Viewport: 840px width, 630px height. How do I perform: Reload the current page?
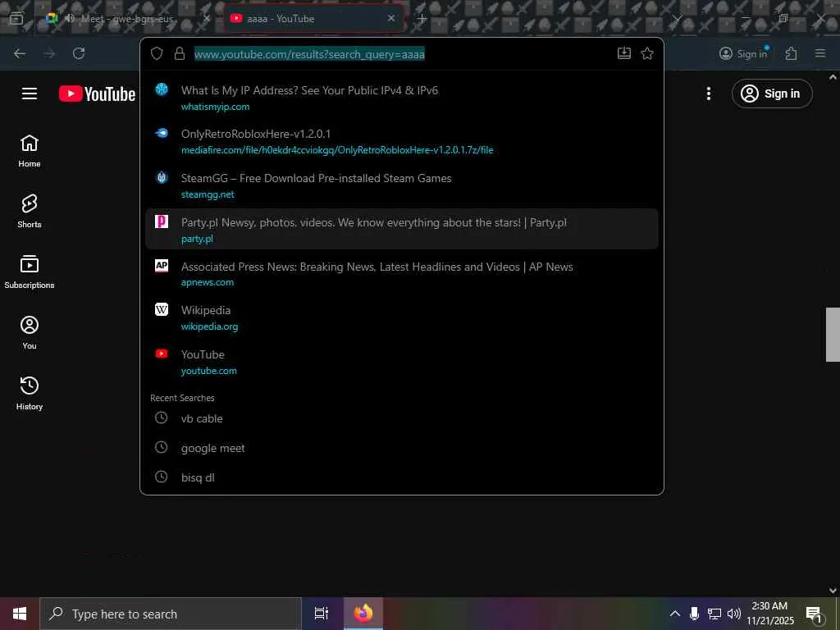tap(79, 53)
